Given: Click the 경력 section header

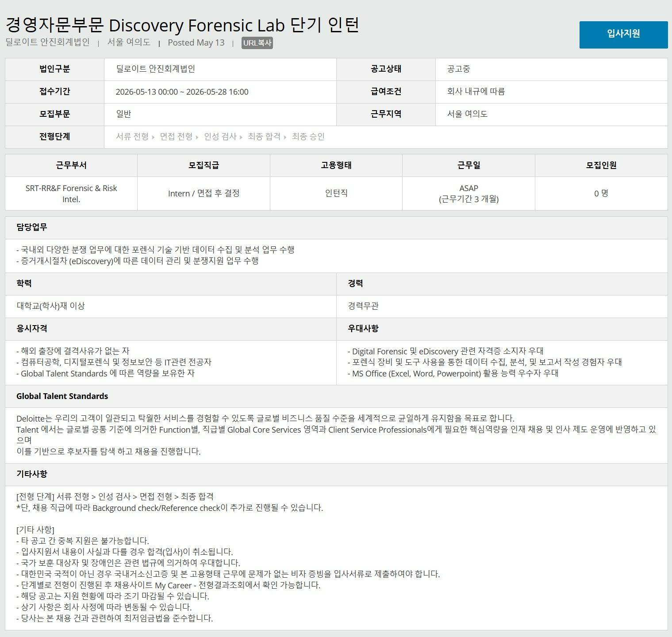Looking at the screenshot, I should coord(502,284).
